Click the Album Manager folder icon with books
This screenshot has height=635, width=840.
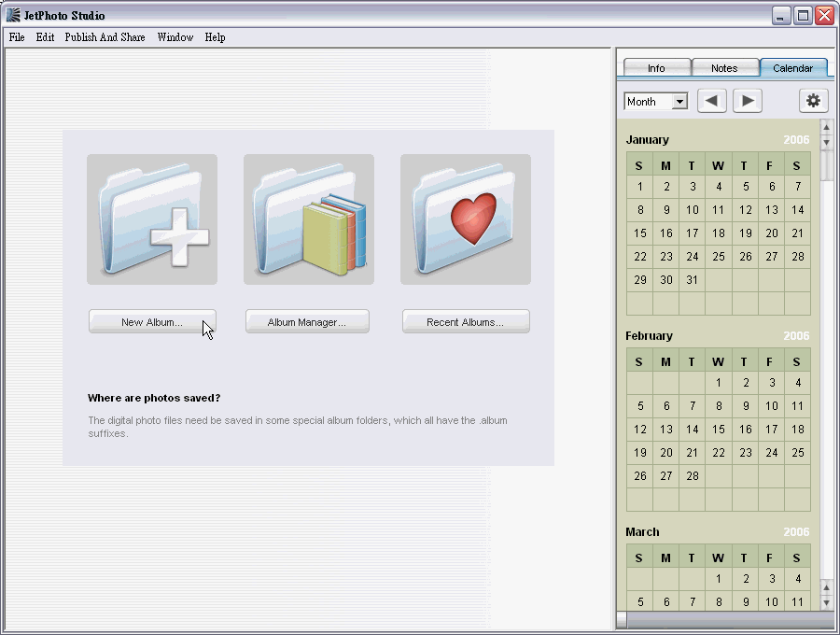[309, 219]
